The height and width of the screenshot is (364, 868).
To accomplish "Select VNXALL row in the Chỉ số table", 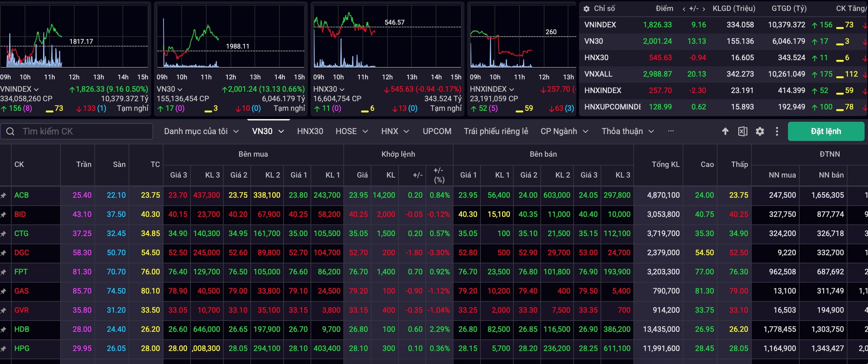I will point(724,74).
